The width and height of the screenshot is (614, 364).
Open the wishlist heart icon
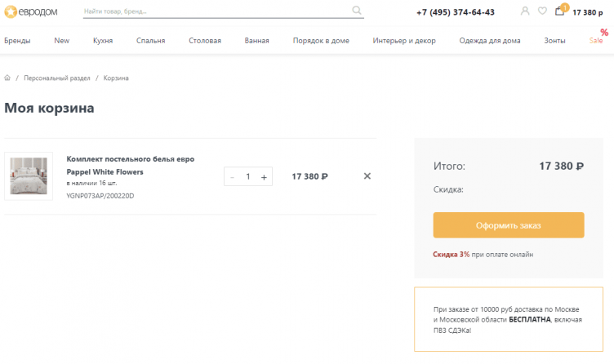542,11
